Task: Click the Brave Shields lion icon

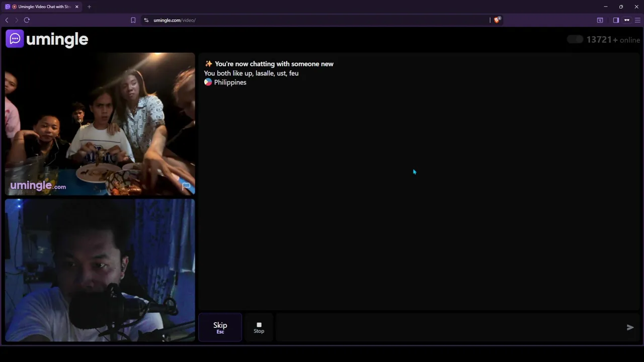Action: [497, 20]
